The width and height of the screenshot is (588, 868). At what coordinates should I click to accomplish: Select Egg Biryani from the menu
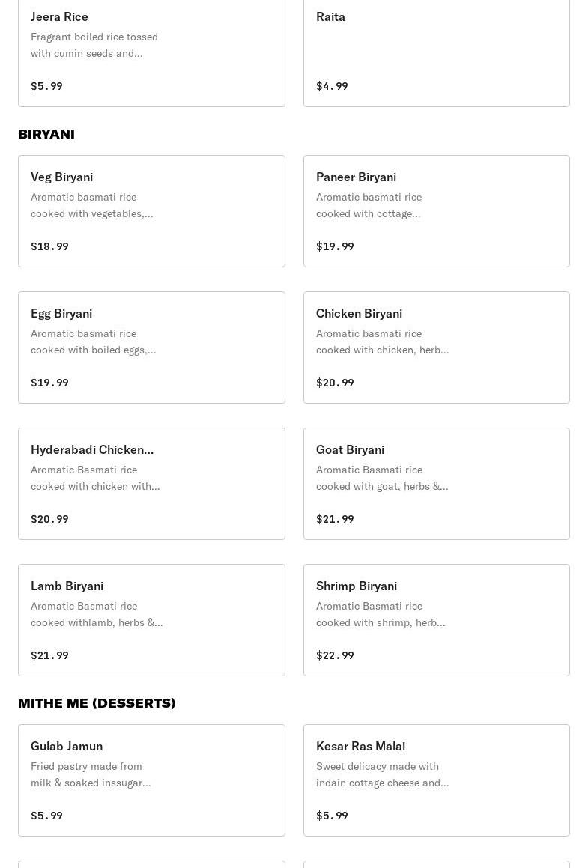(x=61, y=313)
